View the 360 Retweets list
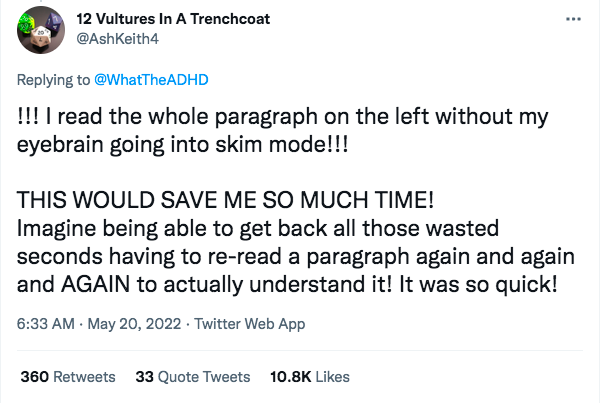 (68, 376)
